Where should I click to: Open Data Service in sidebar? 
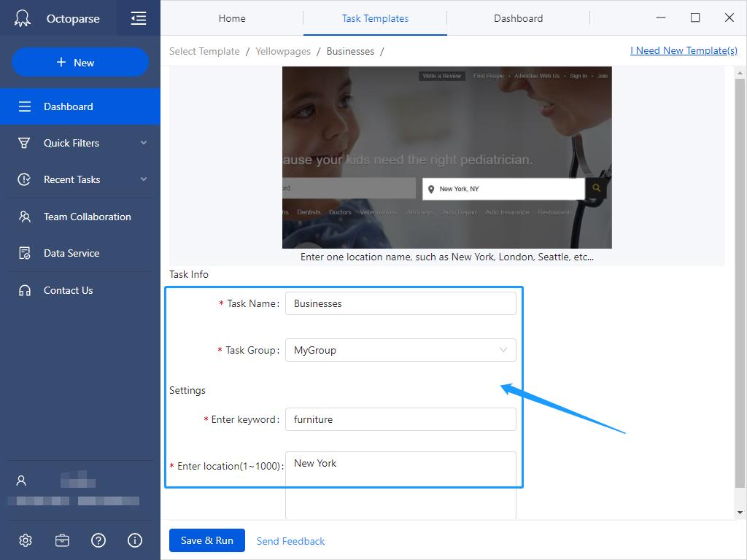click(80, 253)
